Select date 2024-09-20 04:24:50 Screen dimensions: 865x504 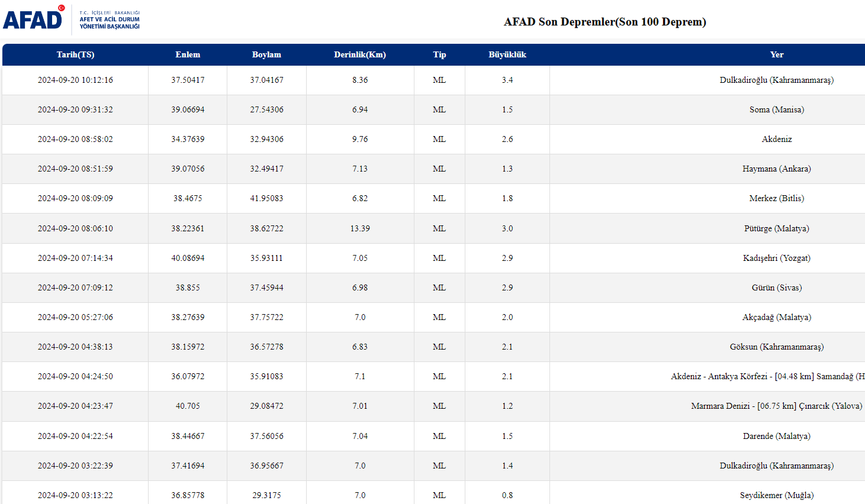click(75, 376)
